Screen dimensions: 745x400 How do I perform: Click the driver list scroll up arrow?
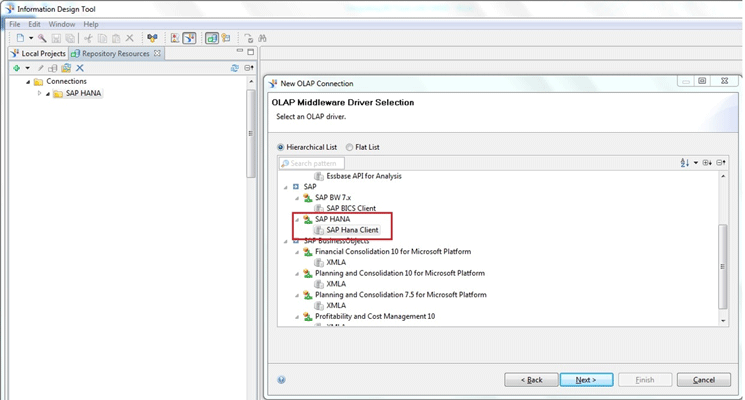click(723, 176)
